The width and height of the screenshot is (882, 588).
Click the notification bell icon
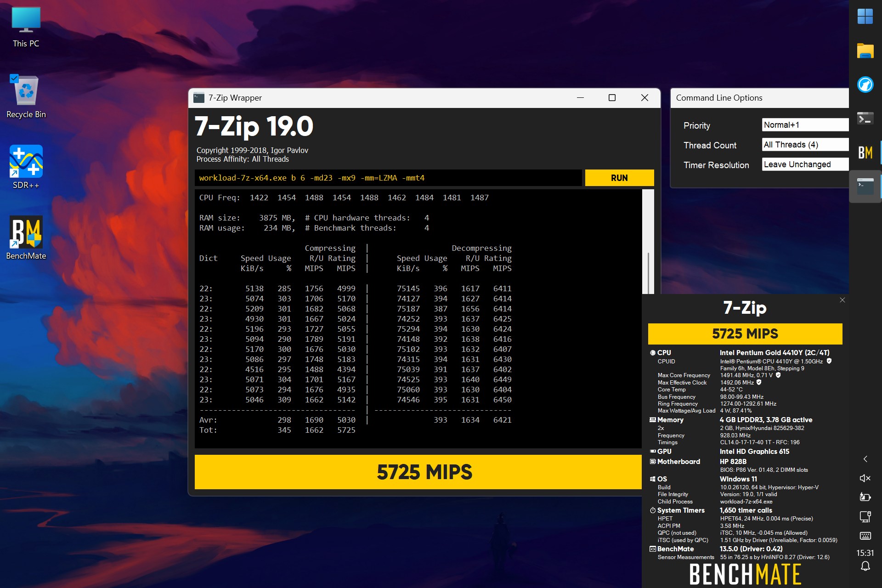865,566
